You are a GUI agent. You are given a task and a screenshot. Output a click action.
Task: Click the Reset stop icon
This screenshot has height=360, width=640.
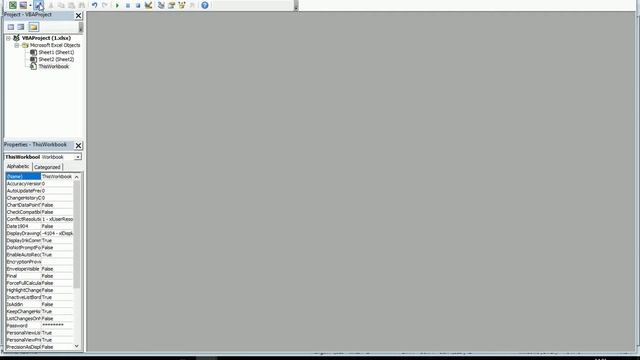click(138, 5)
